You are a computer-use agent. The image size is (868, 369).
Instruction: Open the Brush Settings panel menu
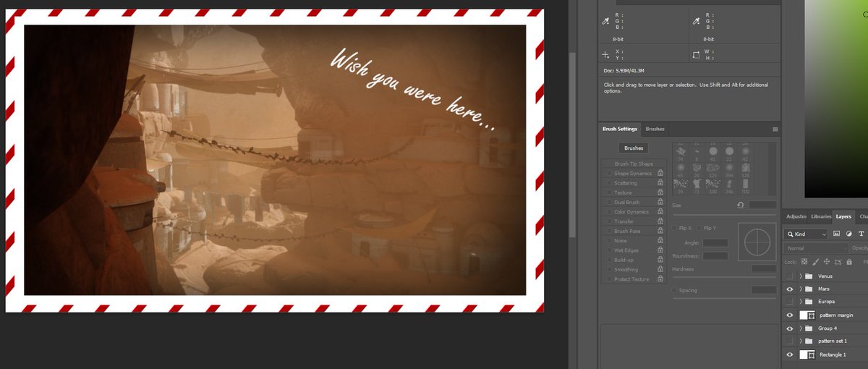[x=775, y=130]
